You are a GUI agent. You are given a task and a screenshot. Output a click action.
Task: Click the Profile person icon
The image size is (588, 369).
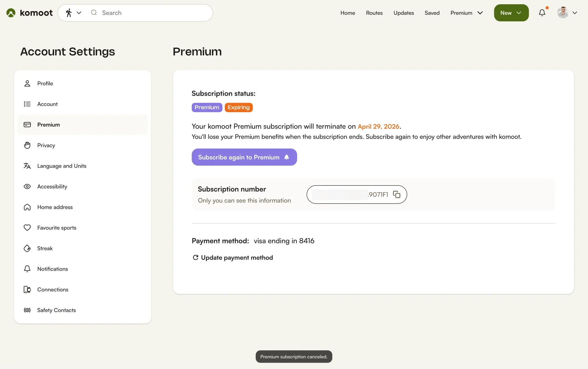click(x=27, y=83)
